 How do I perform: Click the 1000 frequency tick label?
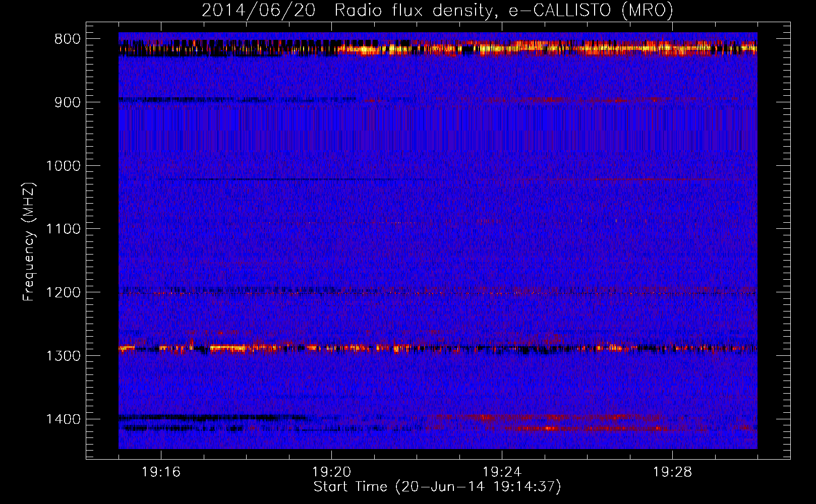(x=63, y=166)
